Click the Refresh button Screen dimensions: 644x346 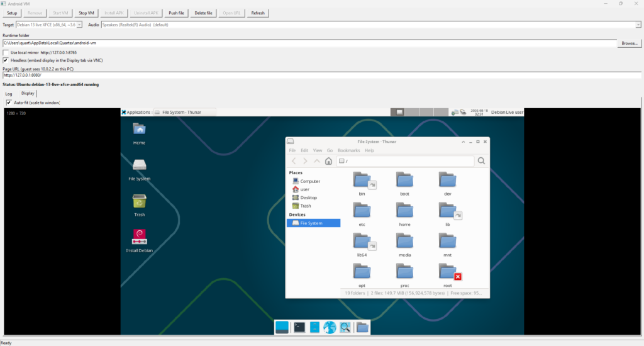tap(258, 13)
